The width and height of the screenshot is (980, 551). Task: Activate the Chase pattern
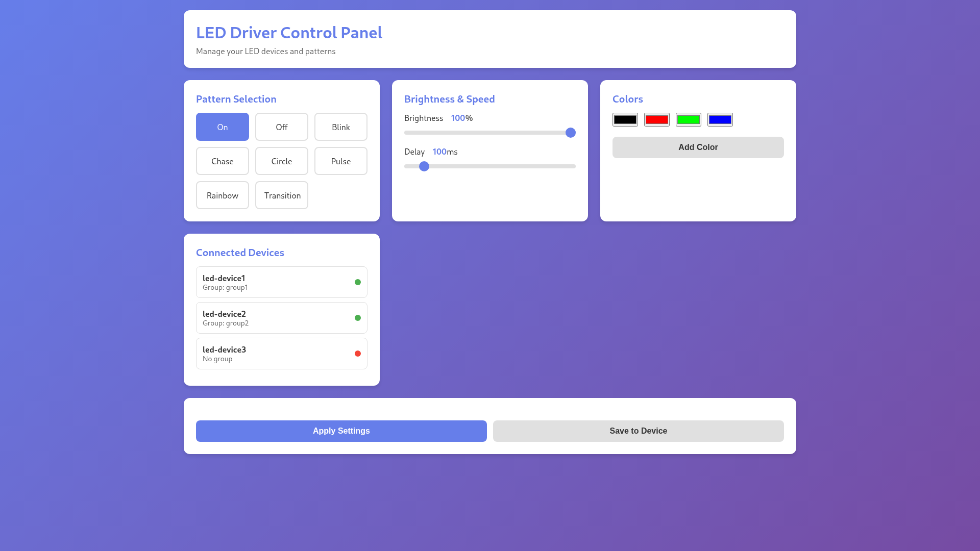[x=223, y=161]
